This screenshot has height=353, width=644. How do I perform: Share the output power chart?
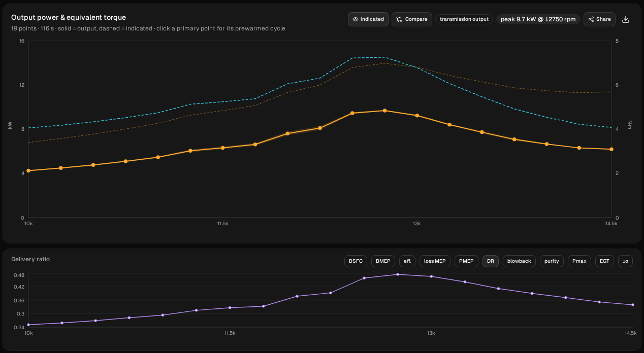tap(599, 19)
